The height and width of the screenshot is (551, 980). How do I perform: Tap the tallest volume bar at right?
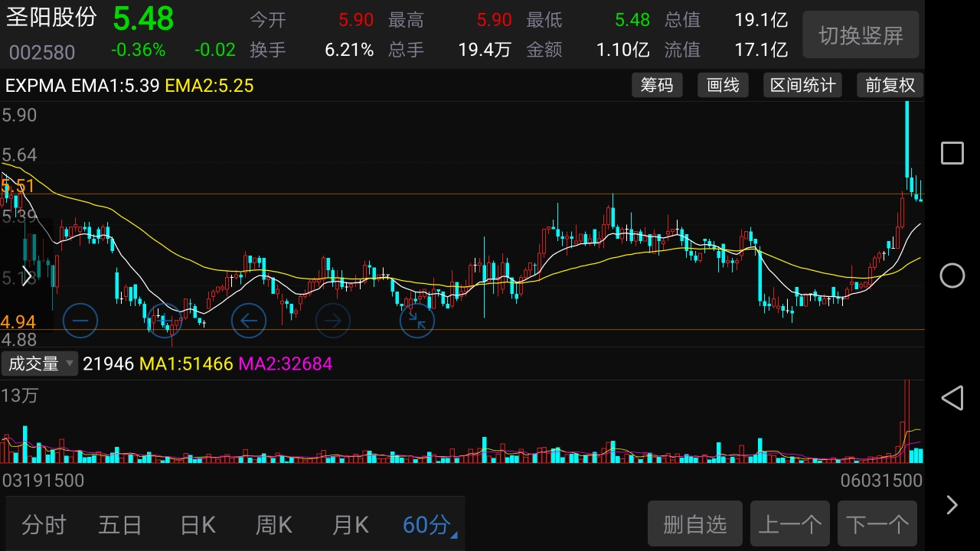pos(907,421)
